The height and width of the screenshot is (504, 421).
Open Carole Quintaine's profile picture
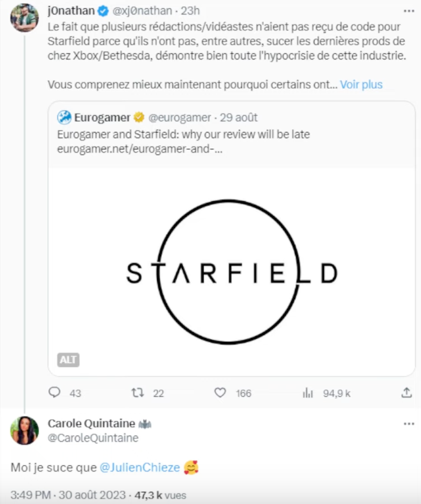(x=24, y=430)
